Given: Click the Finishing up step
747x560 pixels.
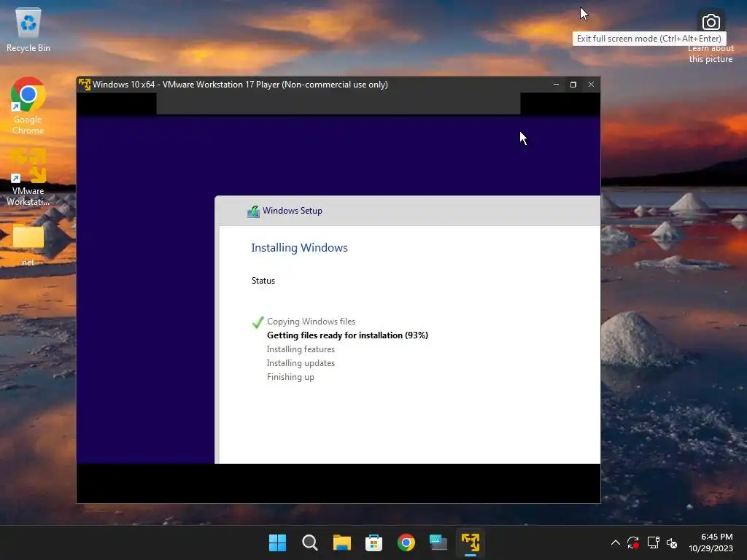Looking at the screenshot, I should (x=290, y=377).
